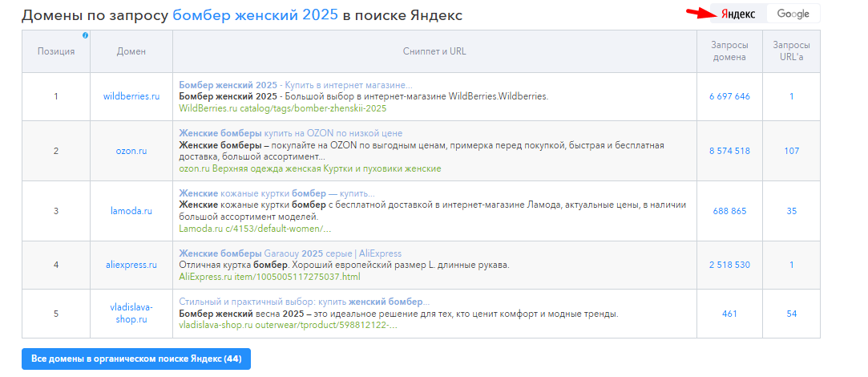The height and width of the screenshot is (377, 868).
Task: Open the vladislava-shop.ru domain link
Action: click(x=131, y=313)
